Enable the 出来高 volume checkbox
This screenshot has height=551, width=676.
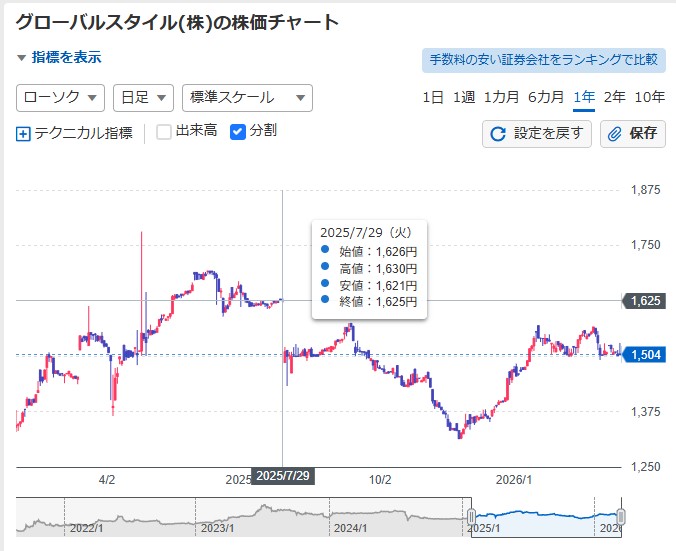tap(165, 131)
